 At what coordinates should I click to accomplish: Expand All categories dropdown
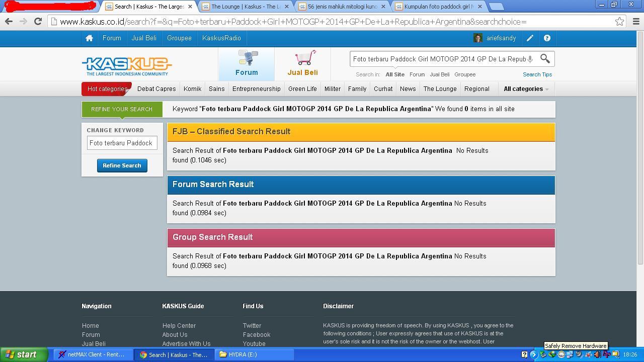point(526,89)
